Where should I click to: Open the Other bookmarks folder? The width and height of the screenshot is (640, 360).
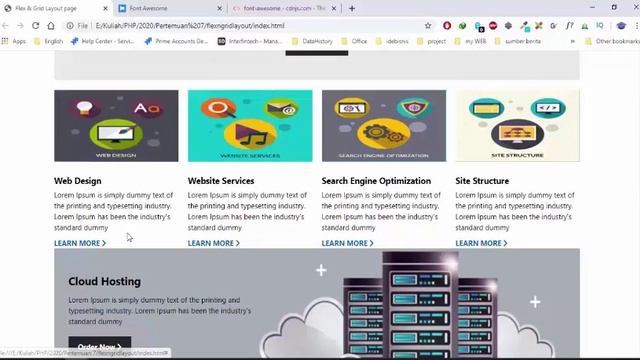612,41
